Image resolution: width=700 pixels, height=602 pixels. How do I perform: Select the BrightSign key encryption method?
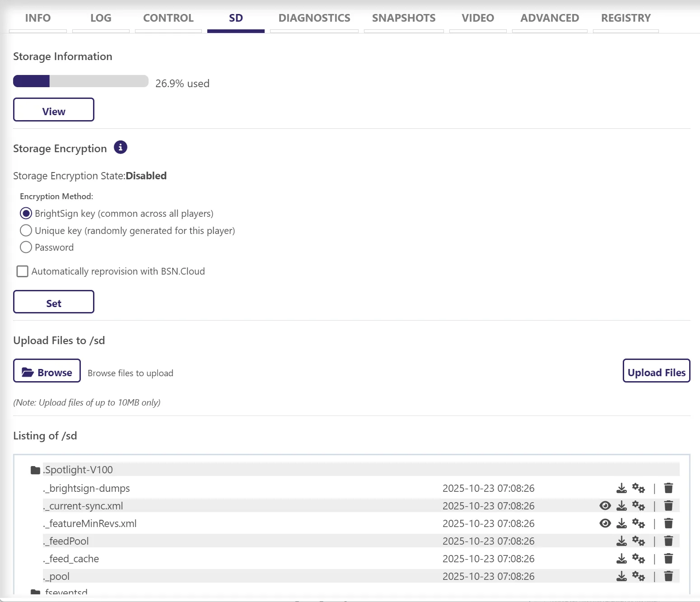tap(26, 213)
